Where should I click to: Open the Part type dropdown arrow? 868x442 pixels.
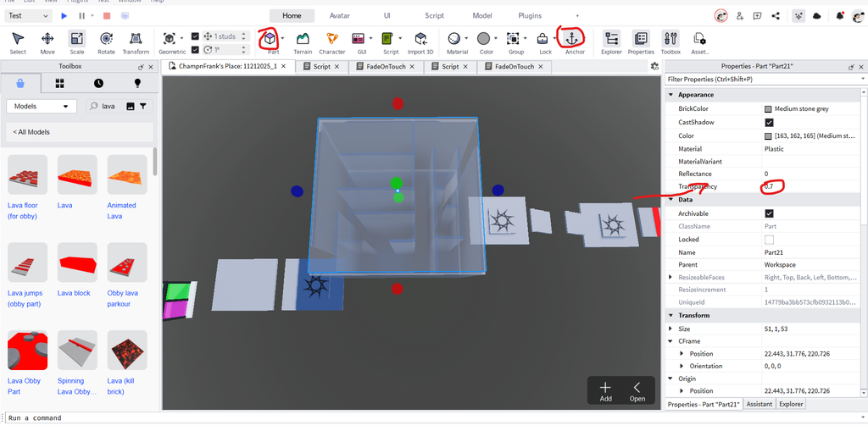pyautogui.click(x=283, y=39)
